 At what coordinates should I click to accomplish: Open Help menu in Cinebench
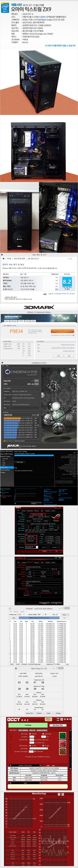(7, 366)
